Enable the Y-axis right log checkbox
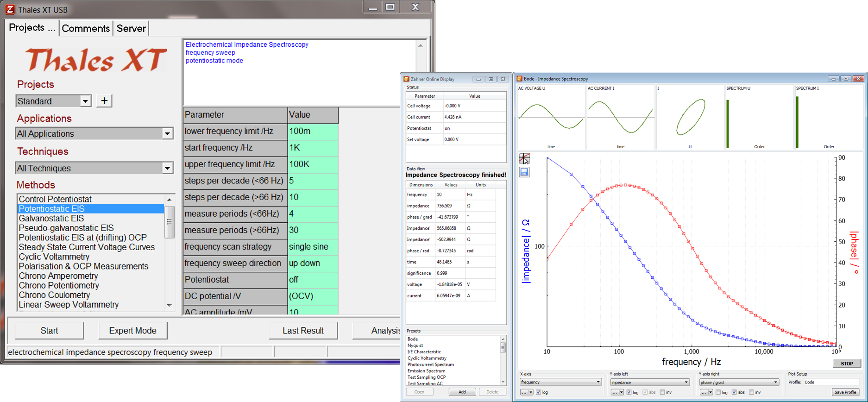868x402 pixels. pos(718,392)
